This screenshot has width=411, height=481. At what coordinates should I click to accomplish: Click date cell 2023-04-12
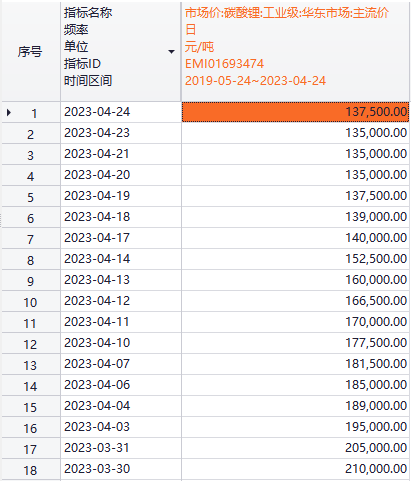click(x=121, y=301)
